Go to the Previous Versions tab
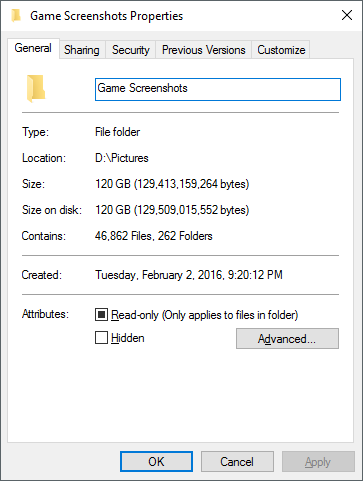The height and width of the screenshot is (481, 363). pos(204,50)
